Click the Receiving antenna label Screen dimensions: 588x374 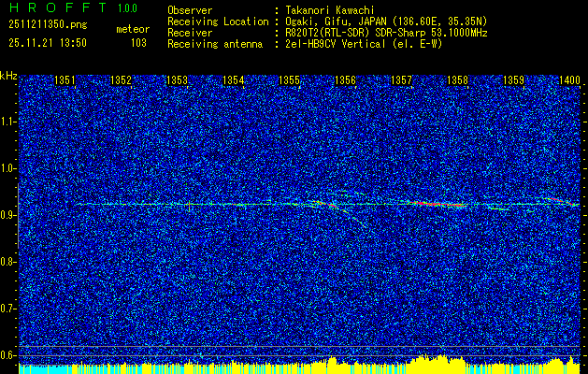(x=215, y=44)
